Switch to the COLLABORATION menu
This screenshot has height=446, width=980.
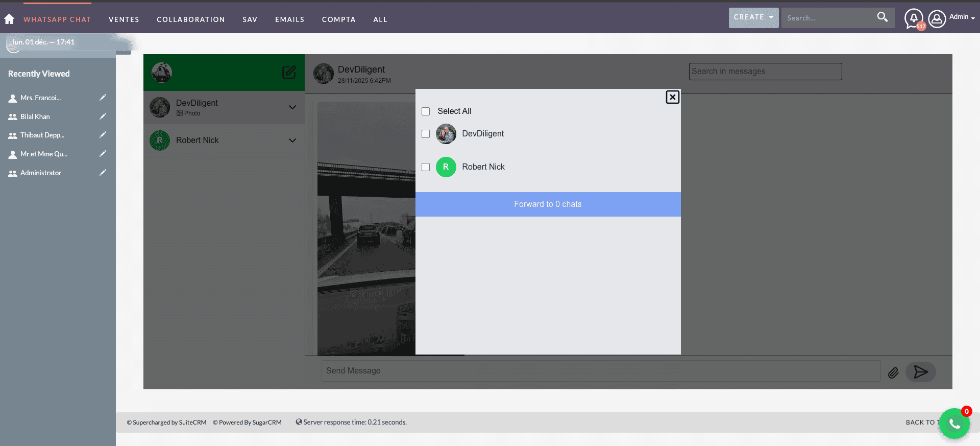[191, 19]
